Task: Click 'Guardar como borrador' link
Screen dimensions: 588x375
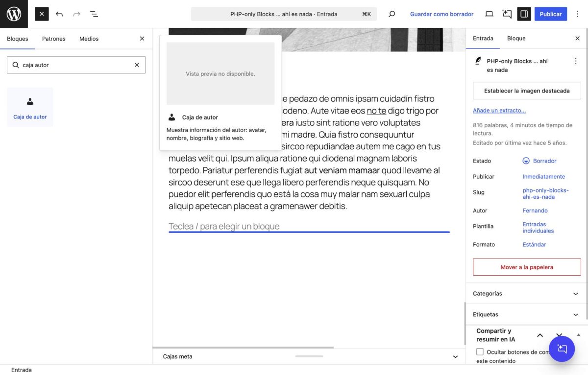Action: pos(441,14)
